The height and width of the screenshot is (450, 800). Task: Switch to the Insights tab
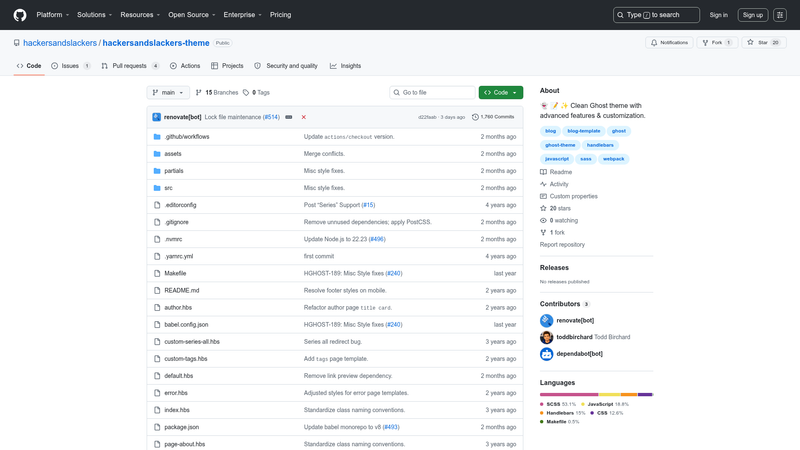pyautogui.click(x=345, y=66)
